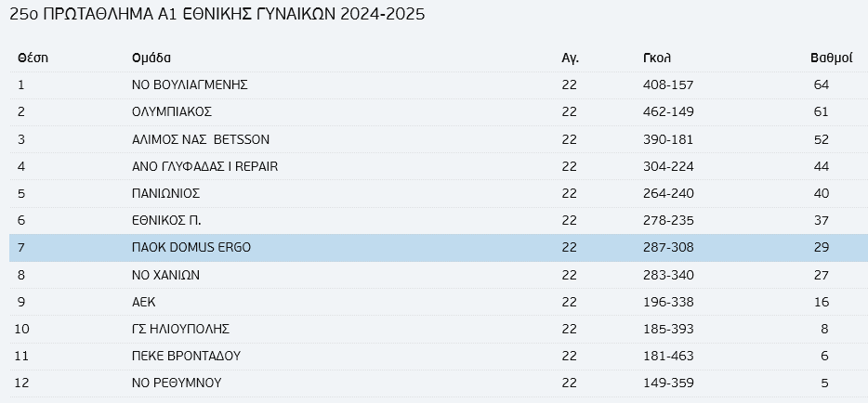
Task: Click the Βαθμοί column header
Action: 832,58
